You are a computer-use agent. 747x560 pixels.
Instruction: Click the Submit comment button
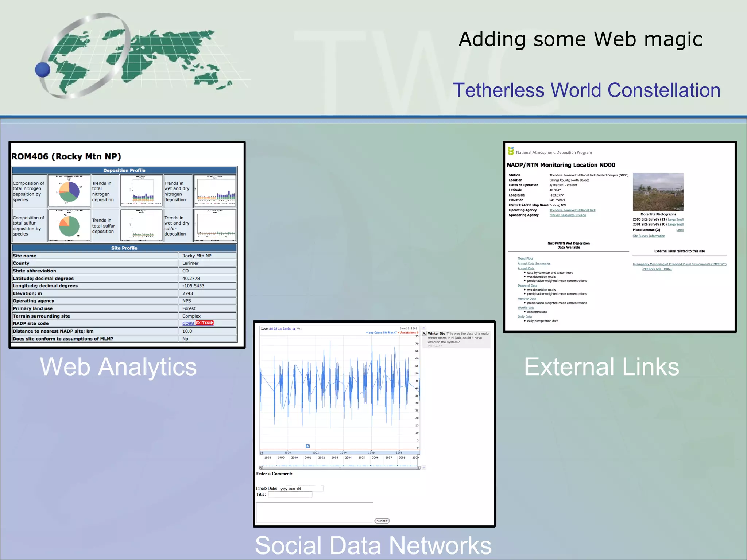[382, 521]
